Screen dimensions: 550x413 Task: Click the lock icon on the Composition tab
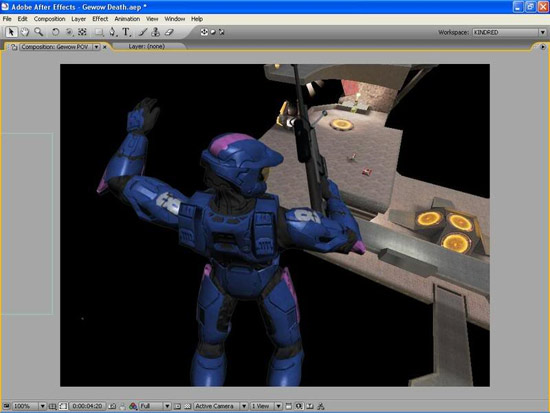(x=14, y=47)
